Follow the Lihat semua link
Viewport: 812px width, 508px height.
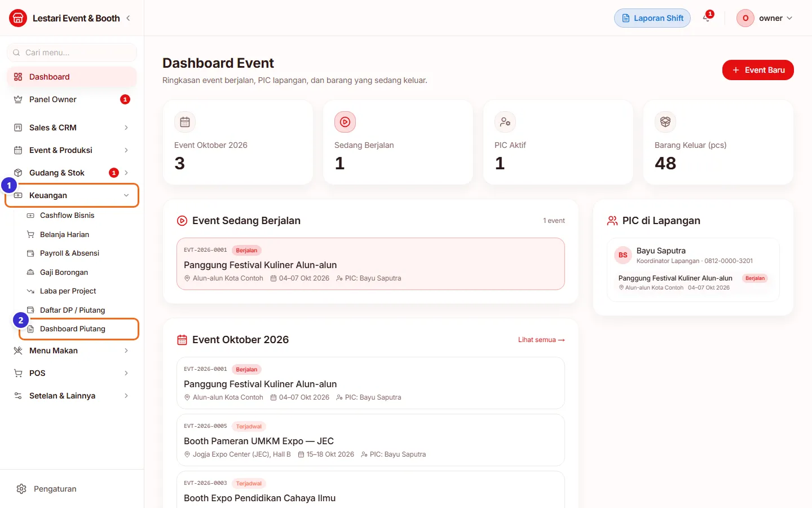pyautogui.click(x=541, y=340)
